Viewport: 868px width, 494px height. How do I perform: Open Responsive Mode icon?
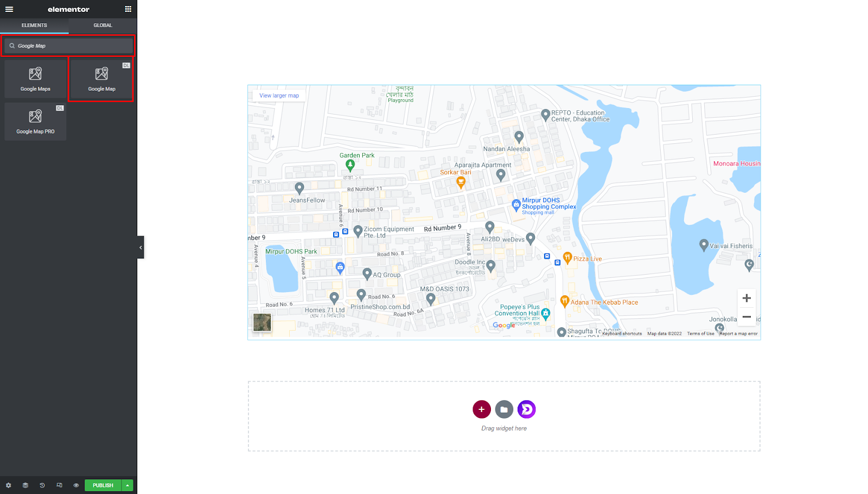(59, 485)
